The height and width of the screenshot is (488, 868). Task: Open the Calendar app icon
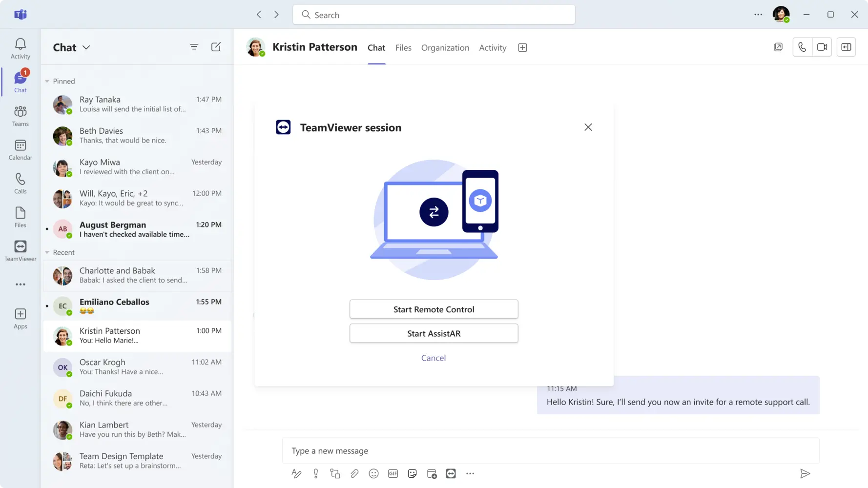tap(20, 150)
